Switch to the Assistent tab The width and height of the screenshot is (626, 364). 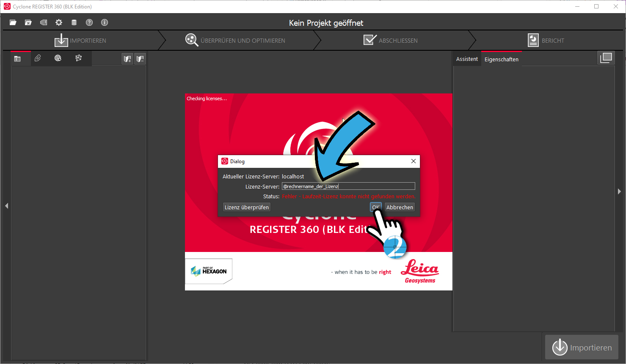pos(467,59)
